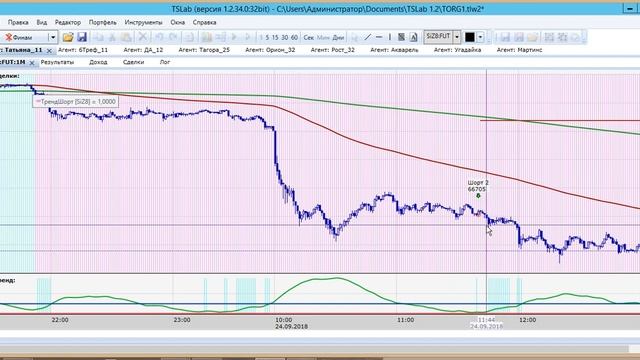Select the horizontal line drawing tool

click(x=379, y=38)
